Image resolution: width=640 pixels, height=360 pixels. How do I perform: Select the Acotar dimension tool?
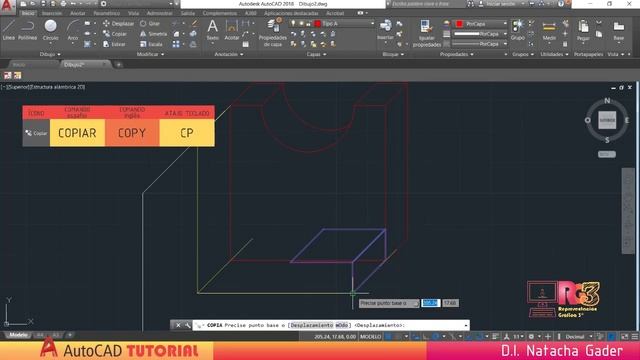pyautogui.click(x=231, y=29)
